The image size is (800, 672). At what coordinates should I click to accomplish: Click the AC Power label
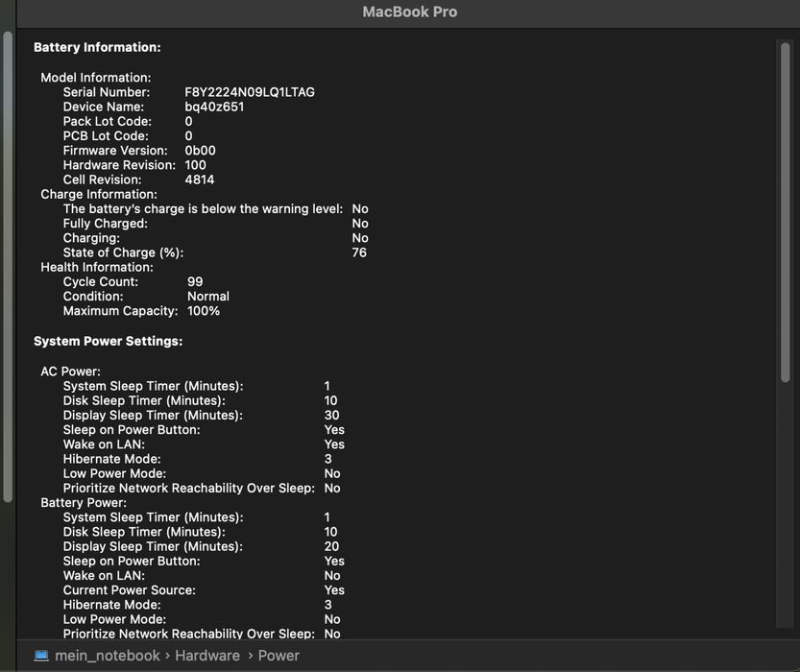[70, 372]
